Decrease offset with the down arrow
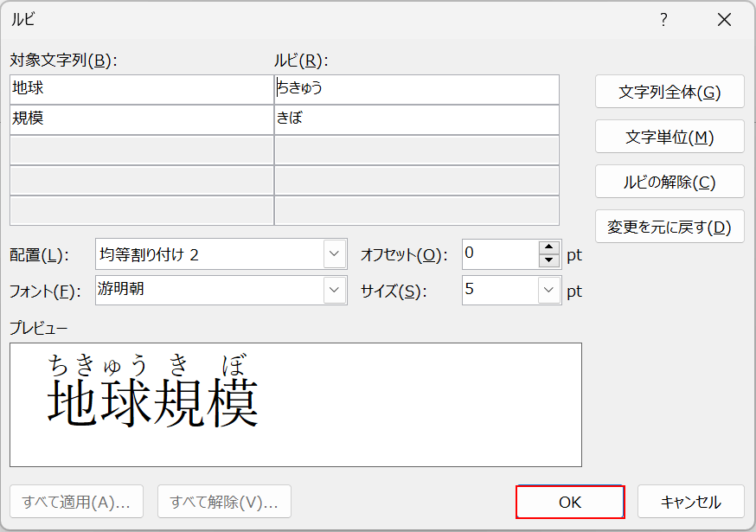The height and width of the screenshot is (532, 756). [549, 260]
